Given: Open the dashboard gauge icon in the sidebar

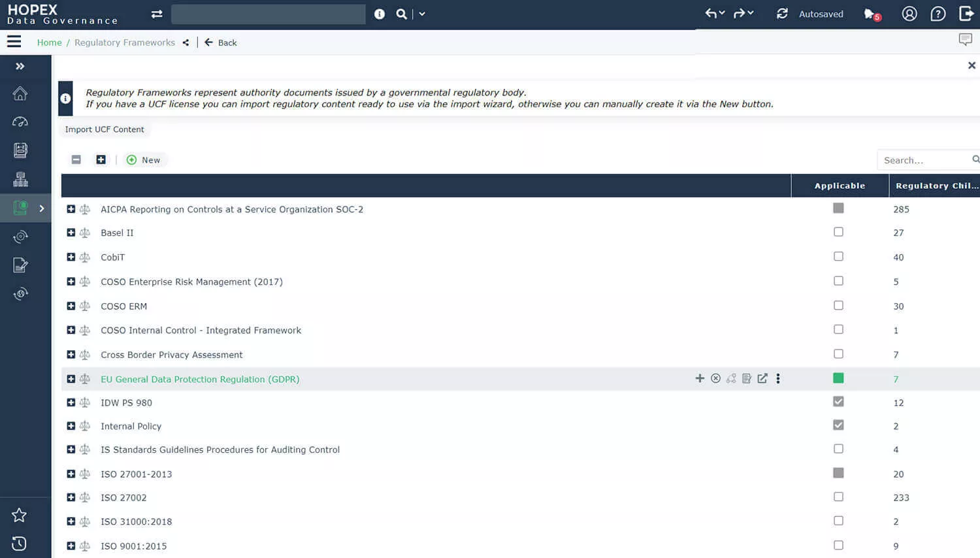Looking at the screenshot, I should tap(20, 122).
